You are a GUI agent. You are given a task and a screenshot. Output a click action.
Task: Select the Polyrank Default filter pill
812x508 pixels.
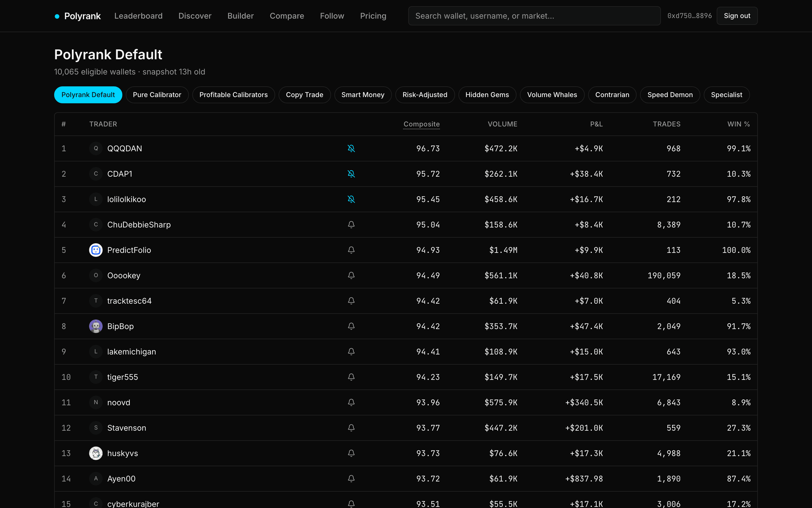(x=88, y=95)
